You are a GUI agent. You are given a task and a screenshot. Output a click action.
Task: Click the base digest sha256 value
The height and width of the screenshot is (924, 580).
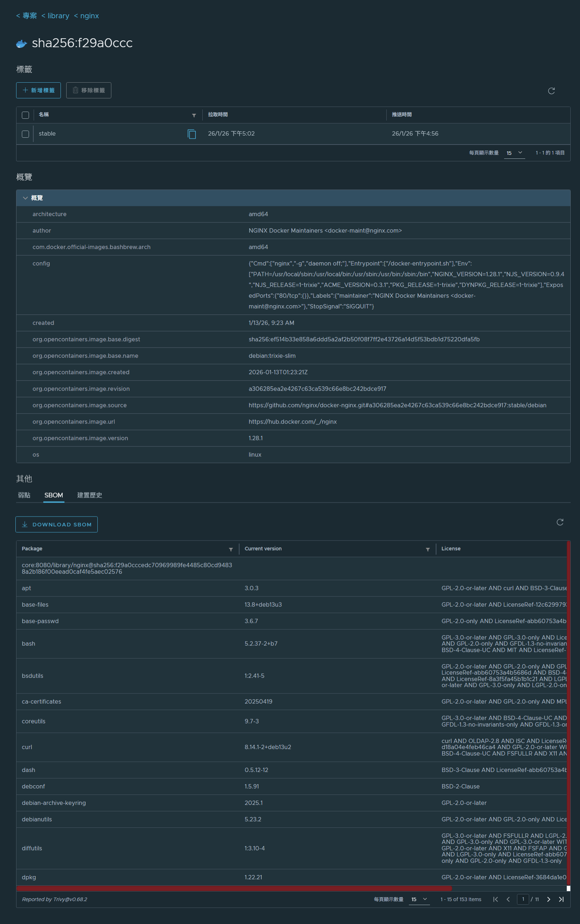point(364,339)
